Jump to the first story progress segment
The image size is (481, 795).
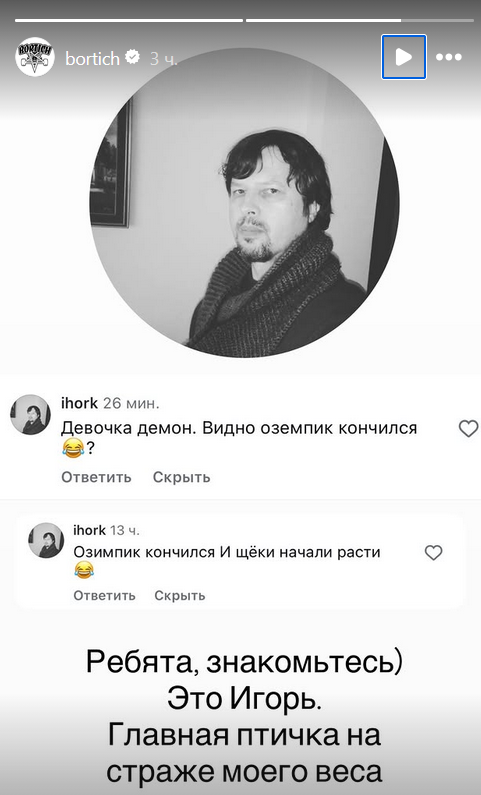point(129,20)
